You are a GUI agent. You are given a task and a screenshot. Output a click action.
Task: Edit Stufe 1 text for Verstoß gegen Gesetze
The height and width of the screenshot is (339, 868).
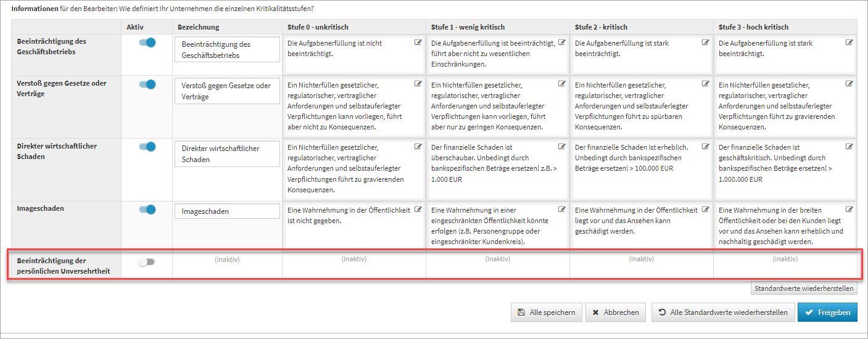[x=561, y=84]
